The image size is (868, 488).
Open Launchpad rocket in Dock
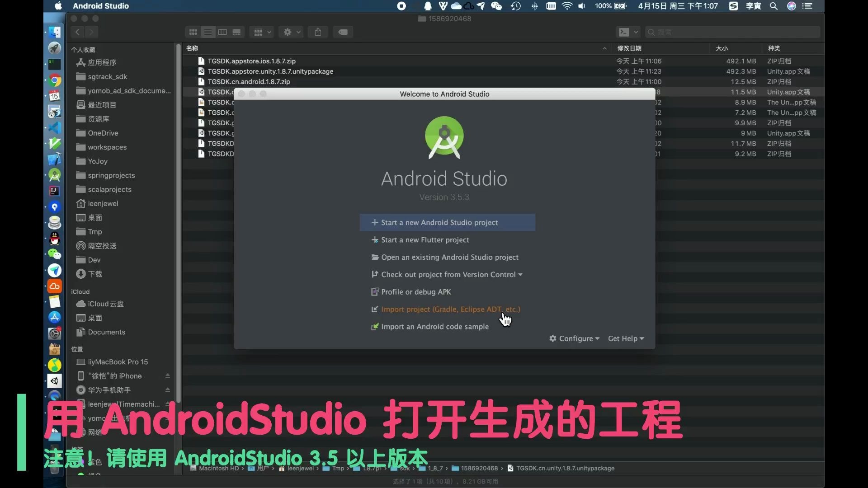(55, 48)
